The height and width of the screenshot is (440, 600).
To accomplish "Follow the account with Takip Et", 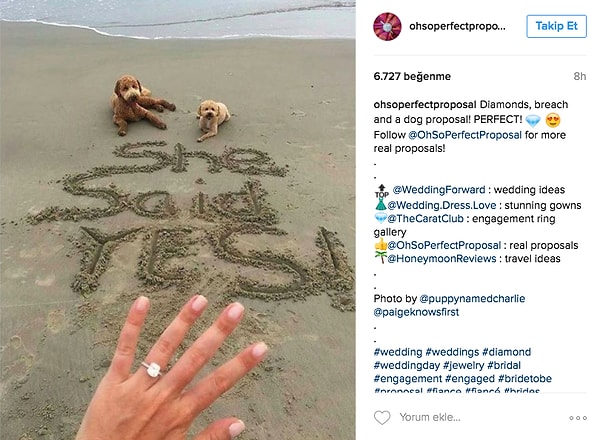I will point(556,26).
